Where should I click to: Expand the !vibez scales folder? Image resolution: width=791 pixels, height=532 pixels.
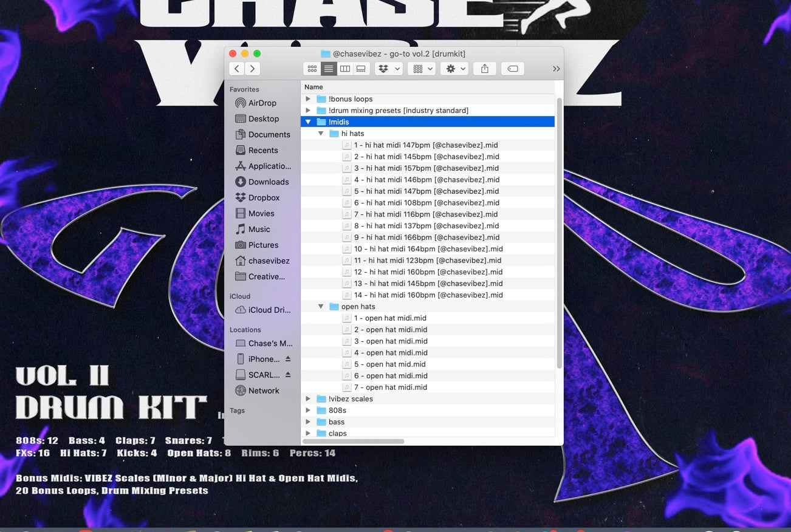tap(308, 399)
